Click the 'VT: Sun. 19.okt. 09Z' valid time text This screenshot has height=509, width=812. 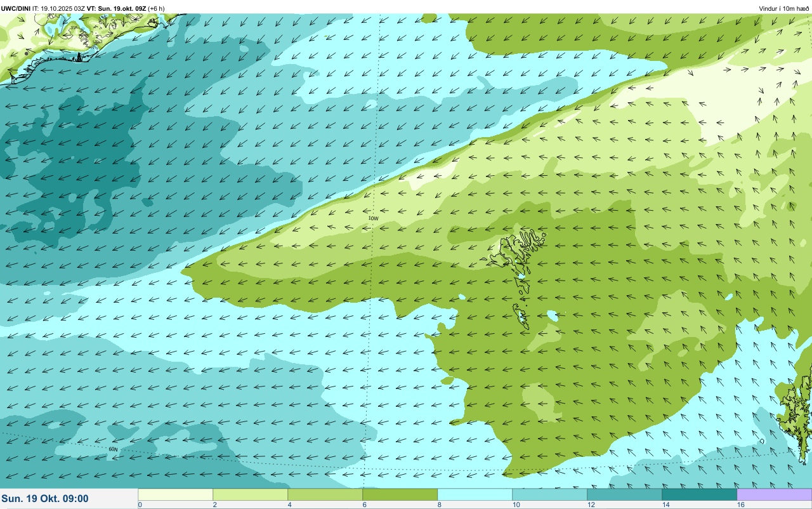116,8
